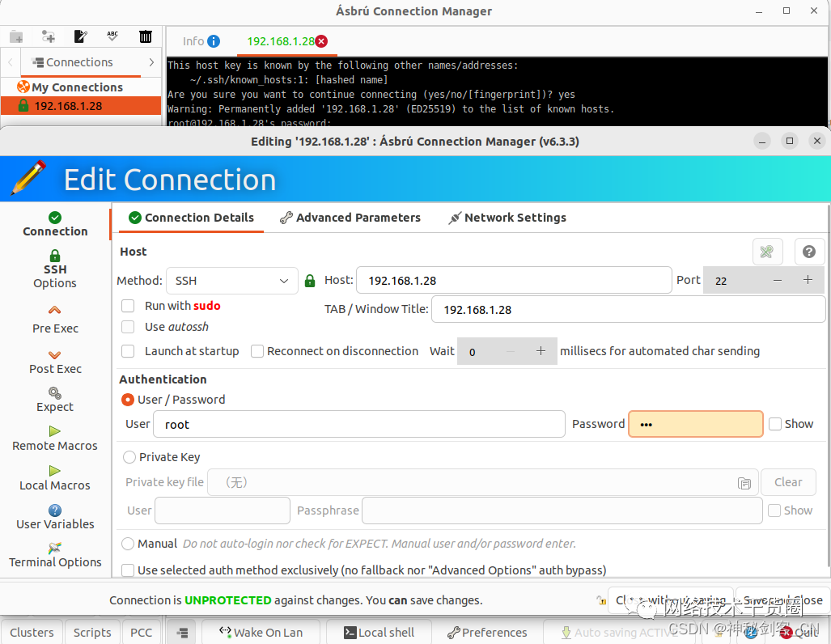Viewport: 831px width, 644px height.
Task: Click the delete trash icon in toolbar
Action: [x=145, y=36]
